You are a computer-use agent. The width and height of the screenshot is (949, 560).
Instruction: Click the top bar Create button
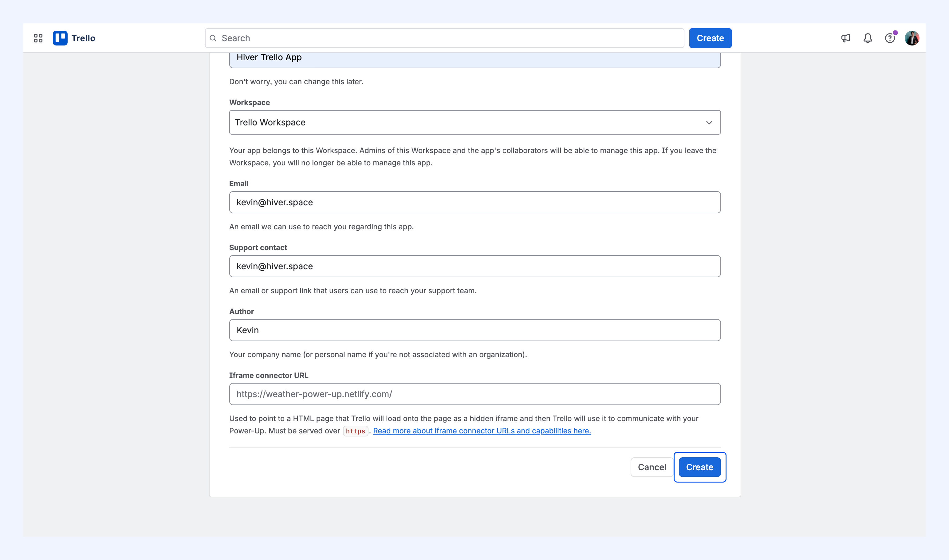(x=710, y=38)
